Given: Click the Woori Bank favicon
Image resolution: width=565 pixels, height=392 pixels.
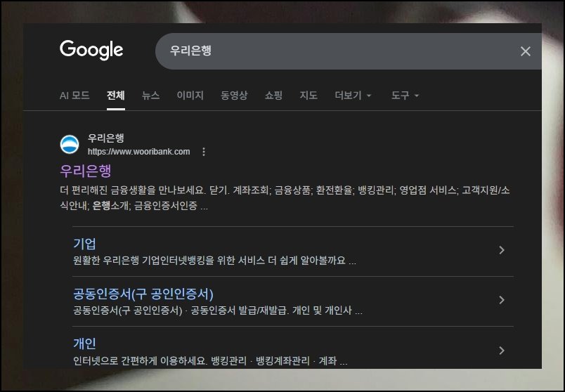Looking at the screenshot, I should [70, 145].
